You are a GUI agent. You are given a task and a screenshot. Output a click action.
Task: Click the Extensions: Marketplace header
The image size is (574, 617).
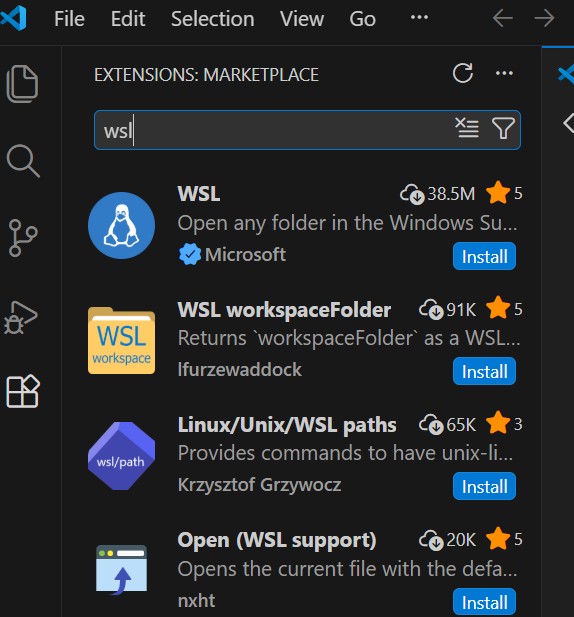pos(206,75)
